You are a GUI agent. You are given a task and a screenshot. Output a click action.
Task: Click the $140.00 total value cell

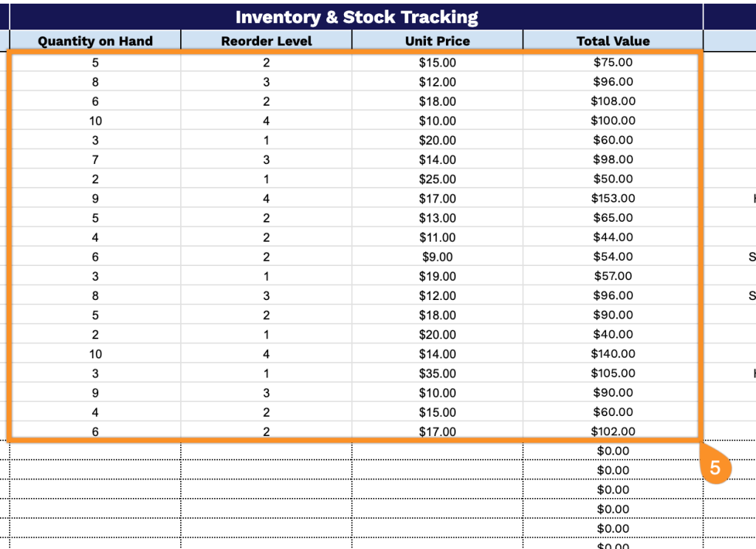pos(613,354)
